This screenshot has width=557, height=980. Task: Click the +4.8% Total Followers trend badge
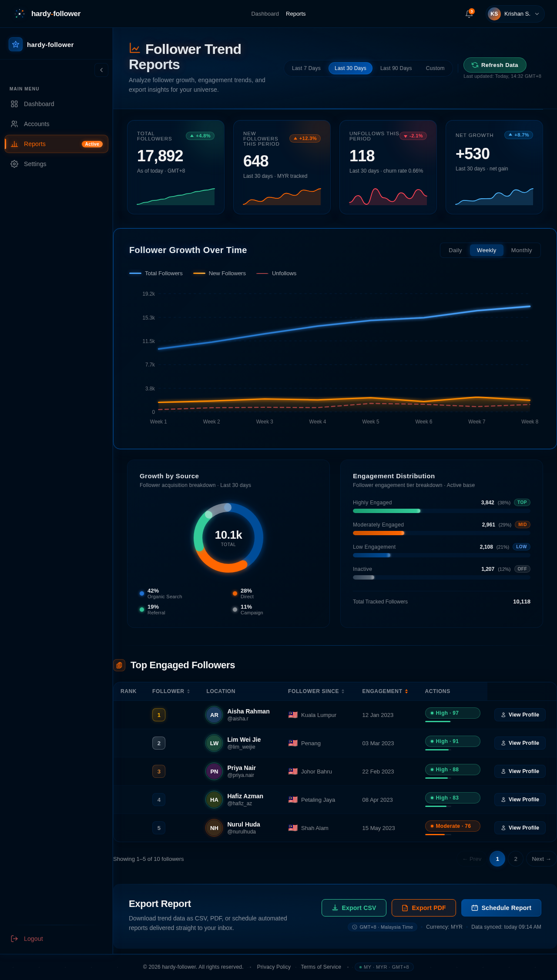tap(200, 136)
